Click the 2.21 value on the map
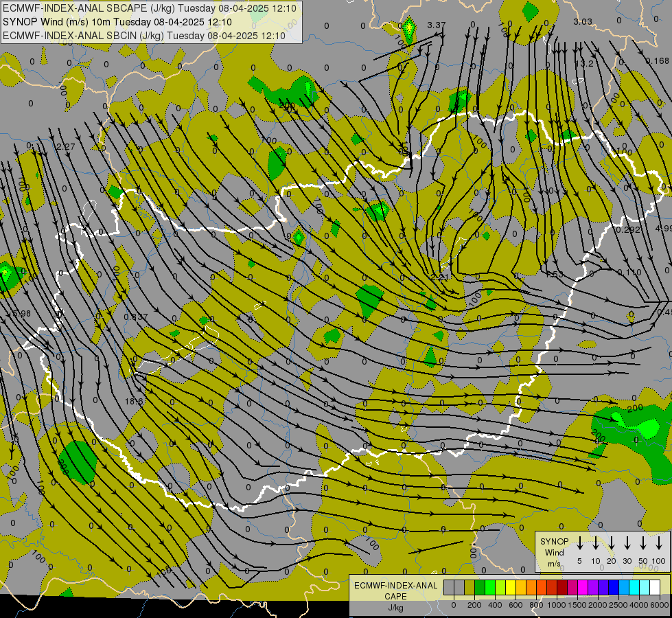This screenshot has width=672, height=618. coord(440,277)
